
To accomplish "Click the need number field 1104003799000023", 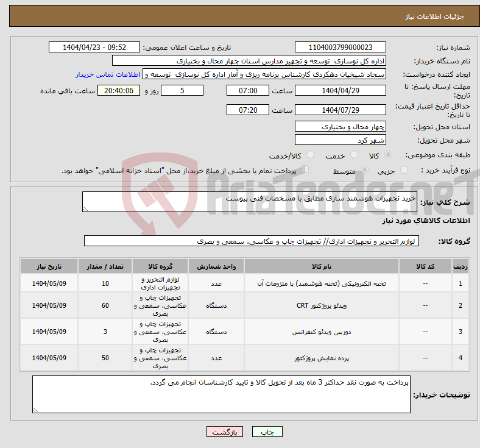I will tap(340, 48).
